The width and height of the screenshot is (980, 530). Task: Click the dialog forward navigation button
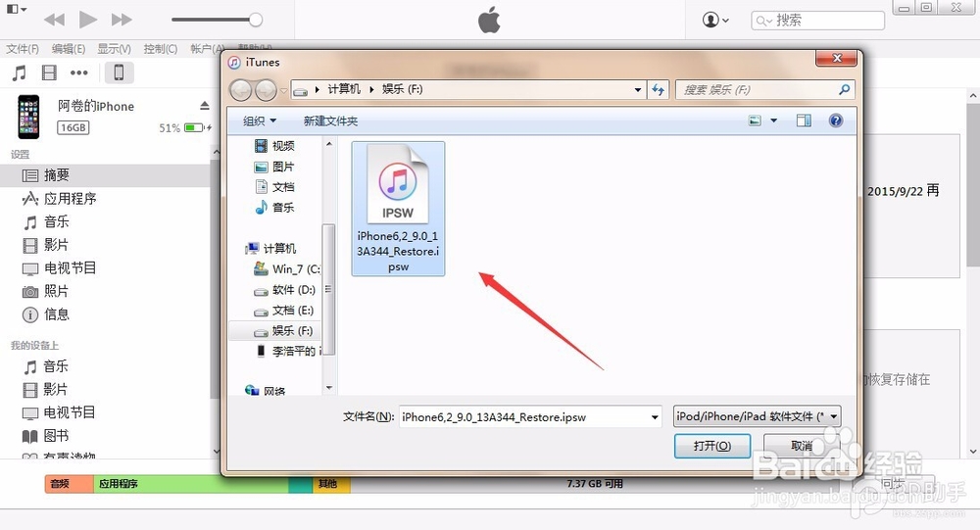[x=266, y=90]
